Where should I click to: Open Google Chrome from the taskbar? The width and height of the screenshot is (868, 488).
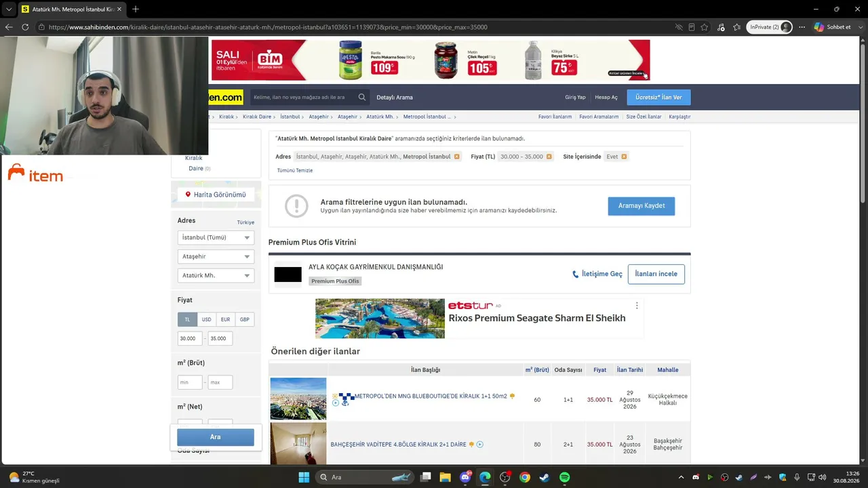pyautogui.click(x=524, y=477)
